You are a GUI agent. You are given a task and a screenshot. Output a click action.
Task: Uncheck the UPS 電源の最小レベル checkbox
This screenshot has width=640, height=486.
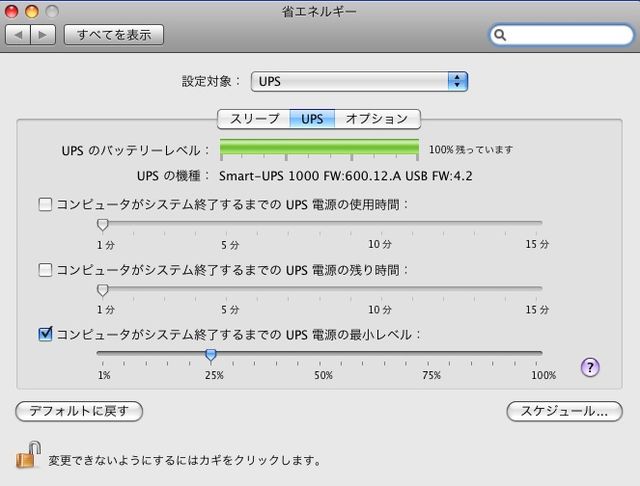tap(45, 334)
